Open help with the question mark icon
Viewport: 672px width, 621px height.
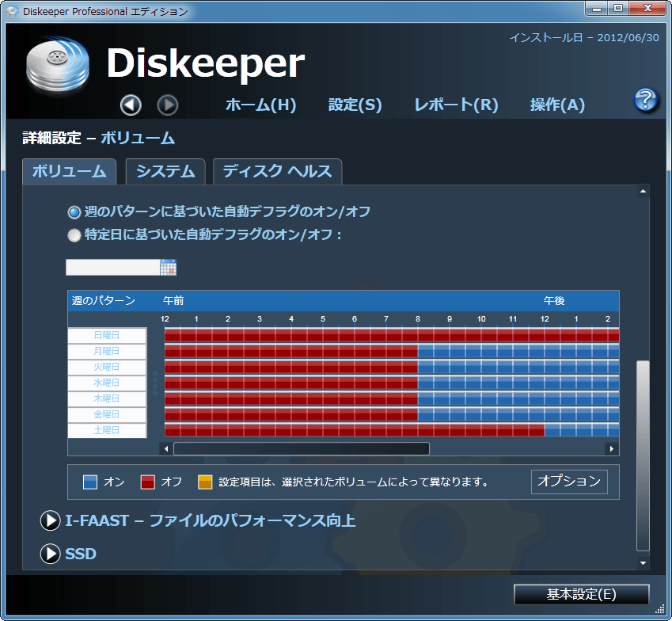(646, 100)
